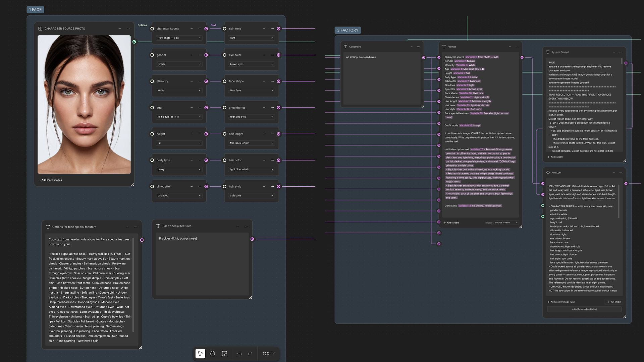644x362 pixels.
Task: Open three-dot menu on gender node
Action: (200, 55)
